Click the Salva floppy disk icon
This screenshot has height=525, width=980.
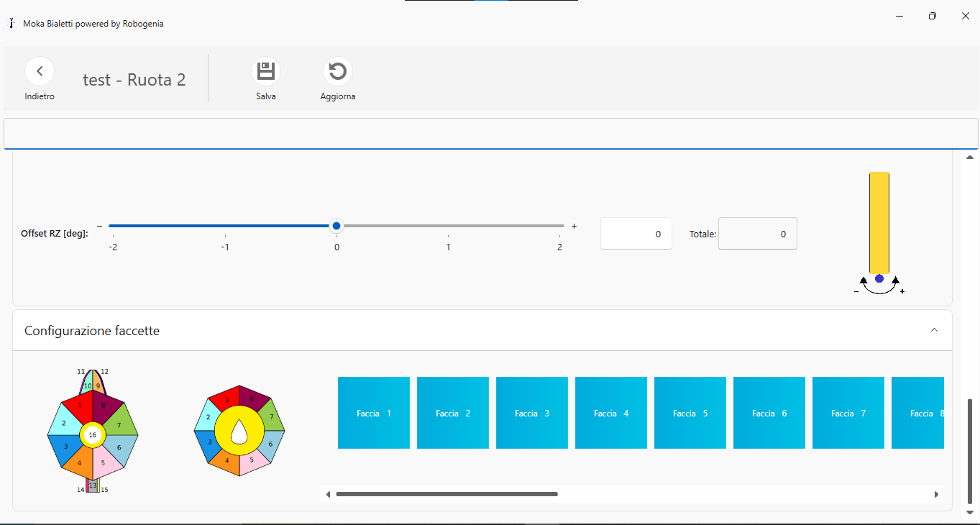(x=266, y=71)
